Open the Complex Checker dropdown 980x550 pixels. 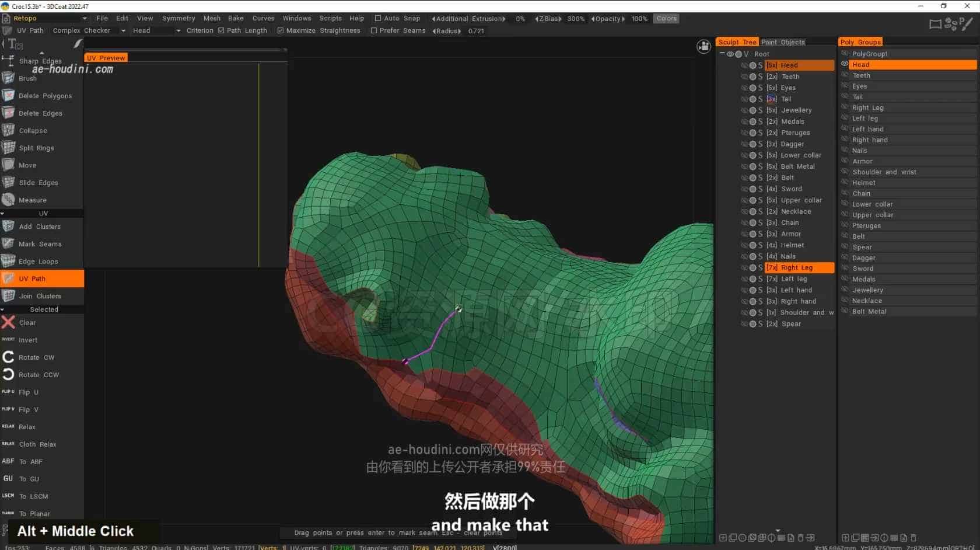[89, 30]
